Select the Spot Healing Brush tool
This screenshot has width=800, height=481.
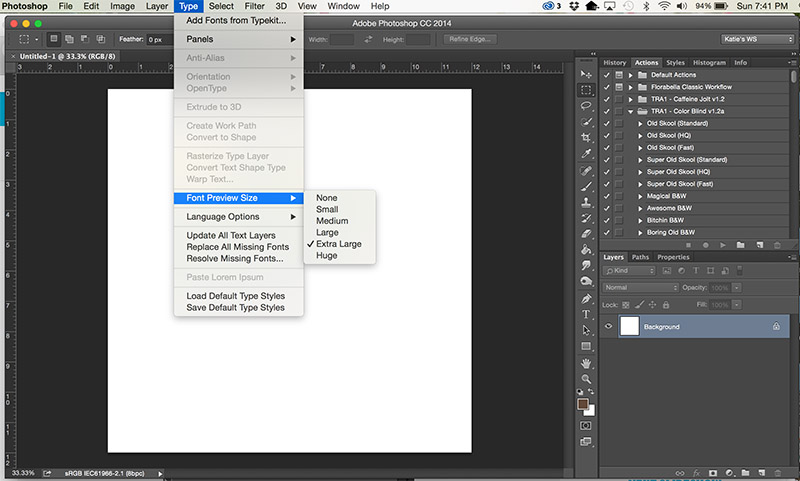coord(586,171)
